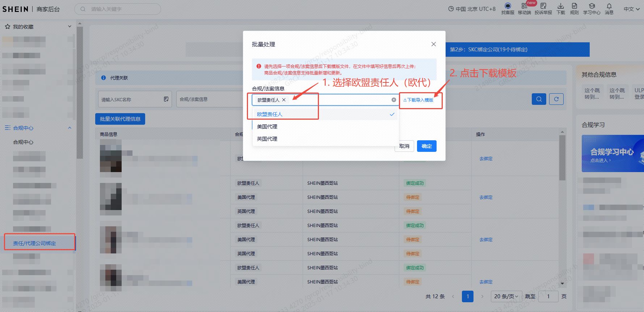Click the sidebar's vertical scrollbar
The height and width of the screenshot is (312, 644).
coord(80,93)
